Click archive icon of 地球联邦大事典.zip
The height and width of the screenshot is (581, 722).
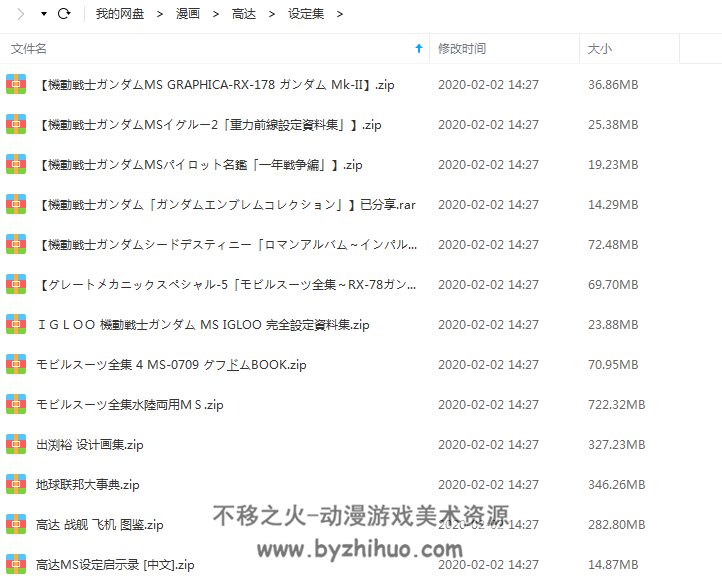(16, 485)
